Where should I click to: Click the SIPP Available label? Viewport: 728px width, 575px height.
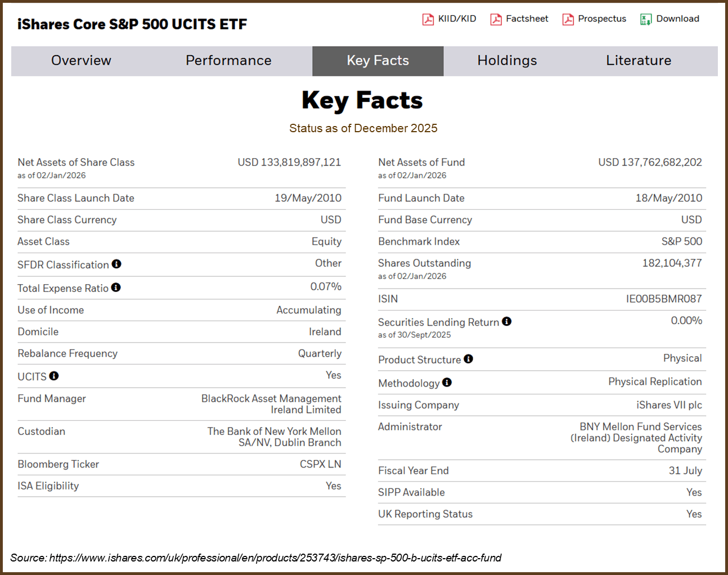411,492
